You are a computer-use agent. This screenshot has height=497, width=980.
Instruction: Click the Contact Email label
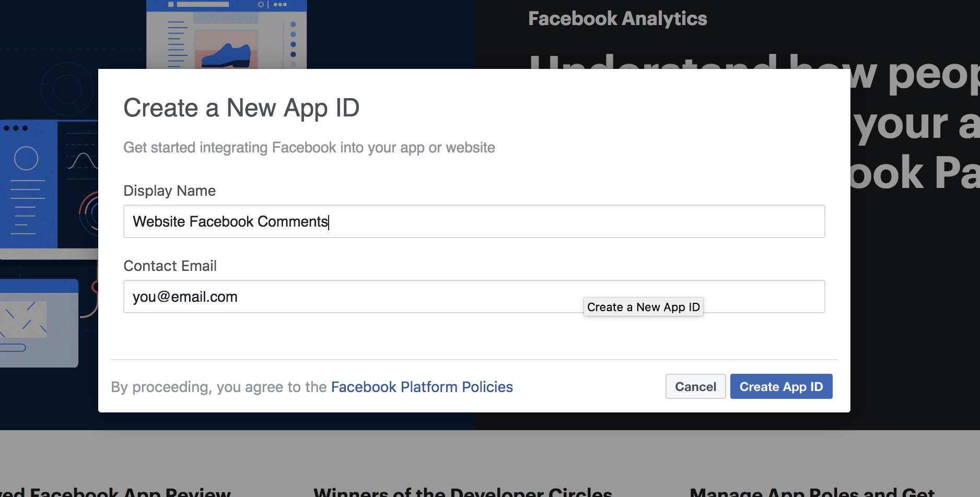pyautogui.click(x=170, y=266)
